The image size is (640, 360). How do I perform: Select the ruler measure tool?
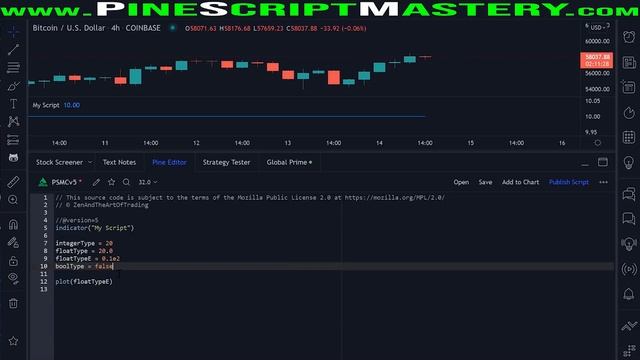click(x=13, y=182)
